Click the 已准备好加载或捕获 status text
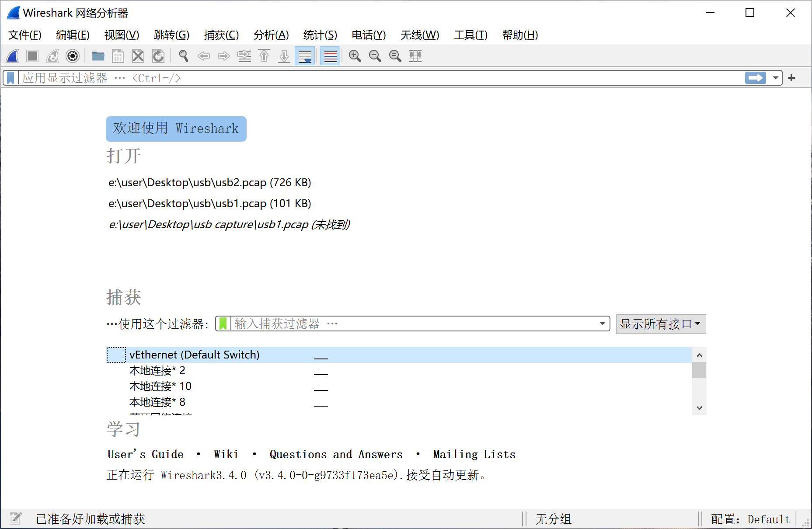The width and height of the screenshot is (812, 529). pos(91,519)
